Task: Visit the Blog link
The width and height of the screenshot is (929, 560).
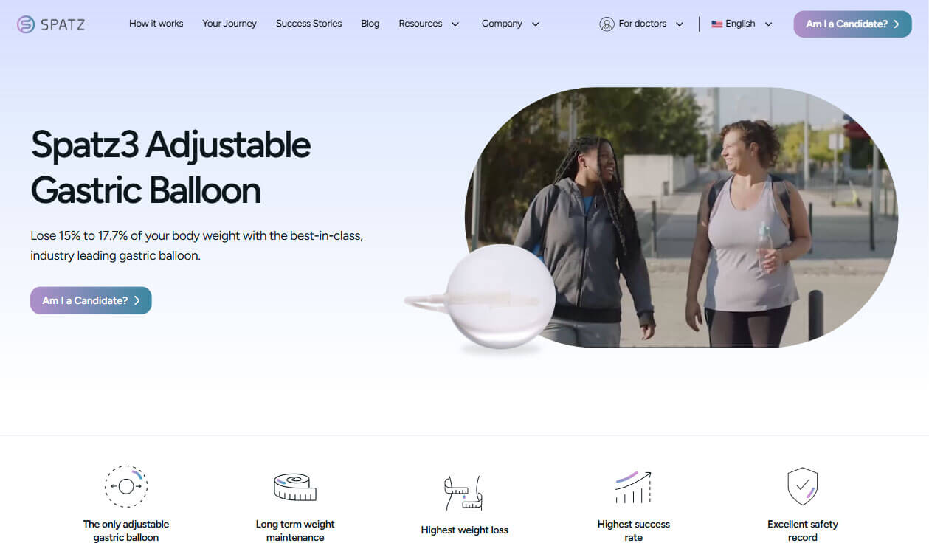Action: pyautogui.click(x=370, y=24)
